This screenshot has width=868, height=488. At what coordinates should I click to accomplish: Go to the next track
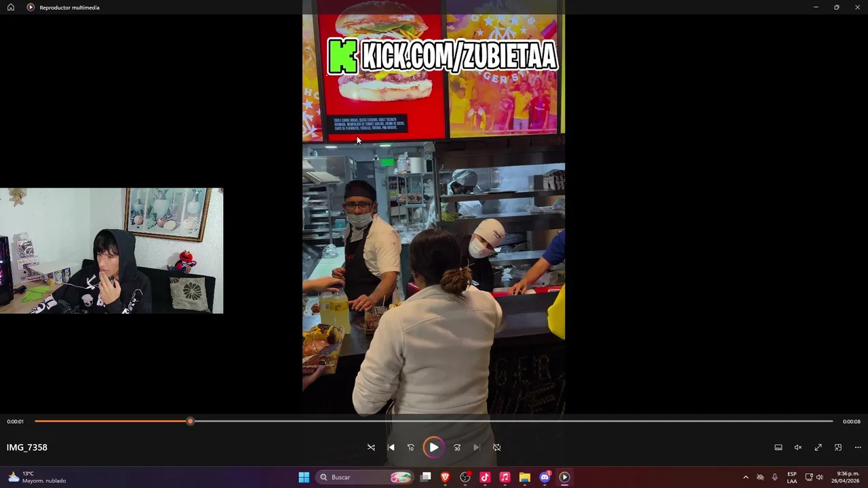[477, 447]
